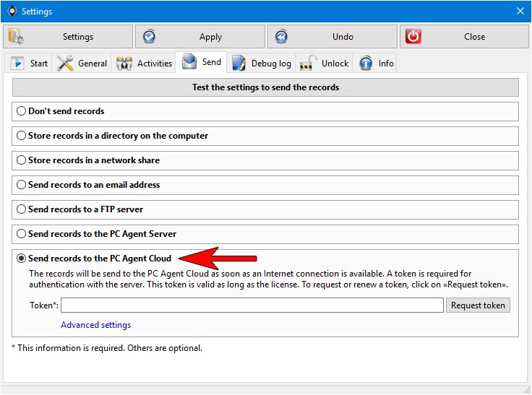Click the 'Token*:' label
This screenshot has height=395, width=532.
44,305
